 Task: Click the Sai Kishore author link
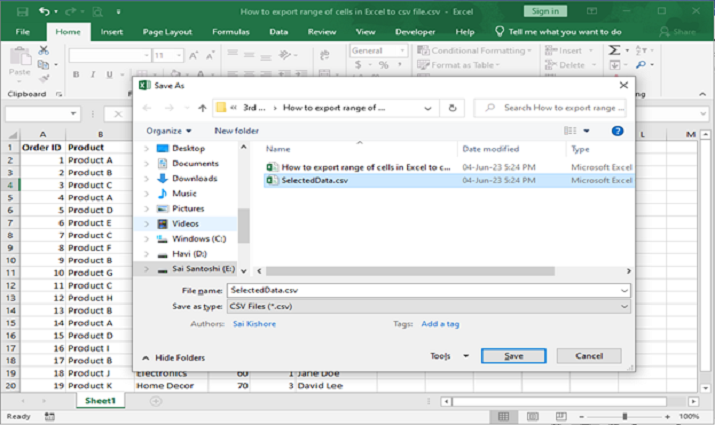coord(254,324)
